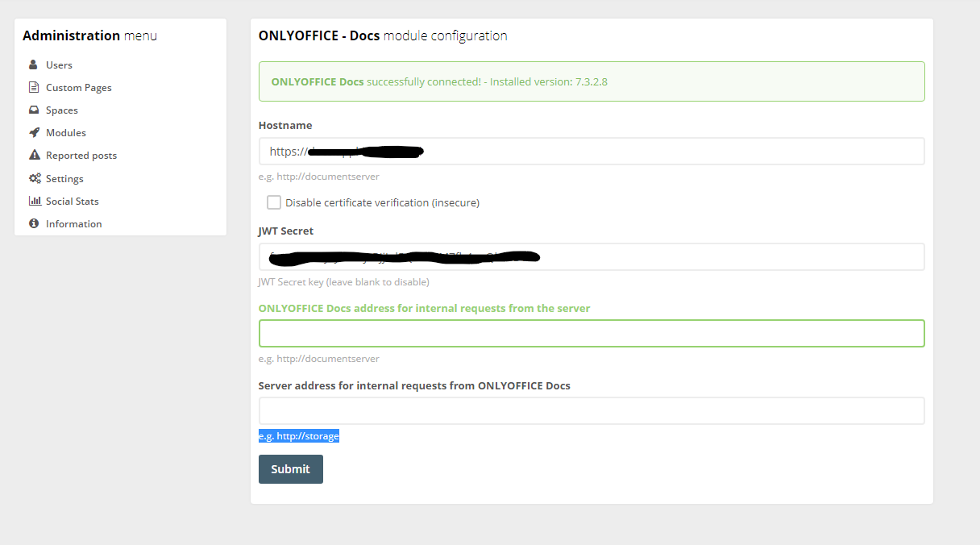This screenshot has height=545, width=980.
Task: Enable Disable certificate verification checkbox
Action: pyautogui.click(x=274, y=202)
